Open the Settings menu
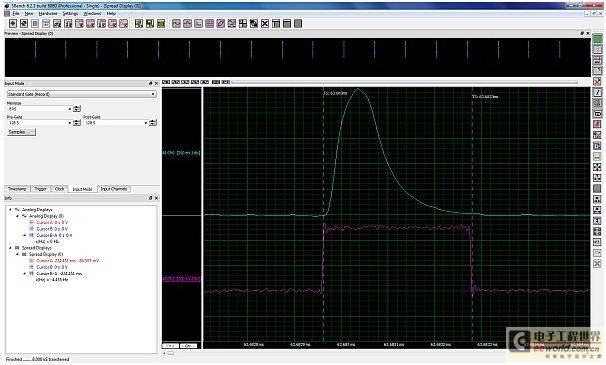The image size is (606, 365). 70,14
